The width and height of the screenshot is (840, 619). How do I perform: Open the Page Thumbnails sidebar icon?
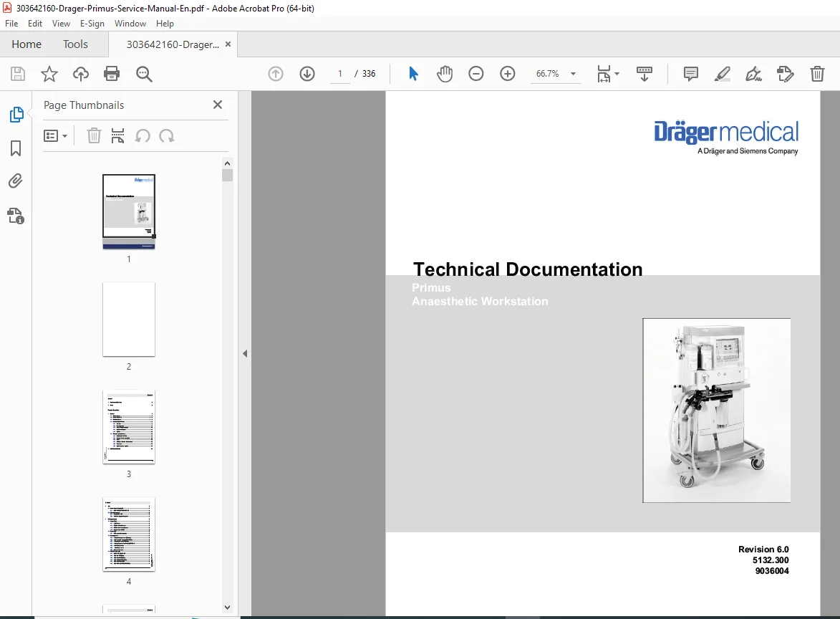point(16,114)
